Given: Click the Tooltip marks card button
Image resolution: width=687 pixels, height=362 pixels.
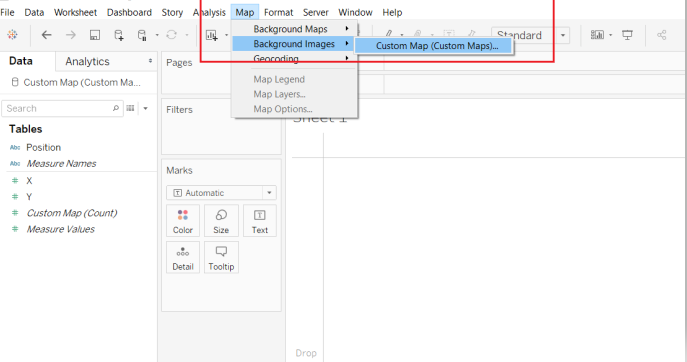Looking at the screenshot, I should 221,257.
